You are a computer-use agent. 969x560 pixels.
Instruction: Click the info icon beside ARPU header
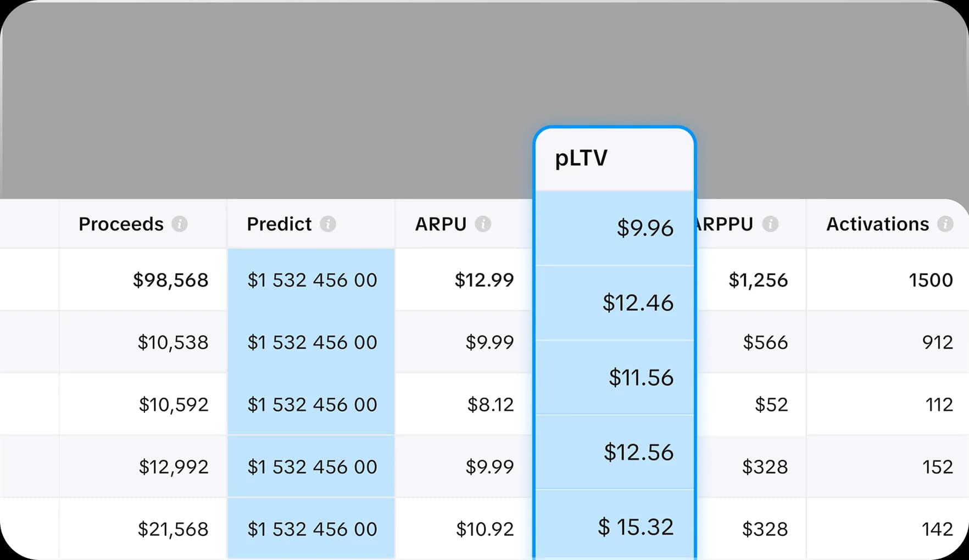point(483,224)
